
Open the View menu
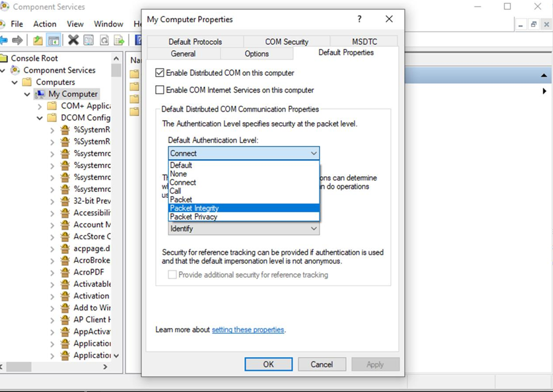tap(75, 24)
